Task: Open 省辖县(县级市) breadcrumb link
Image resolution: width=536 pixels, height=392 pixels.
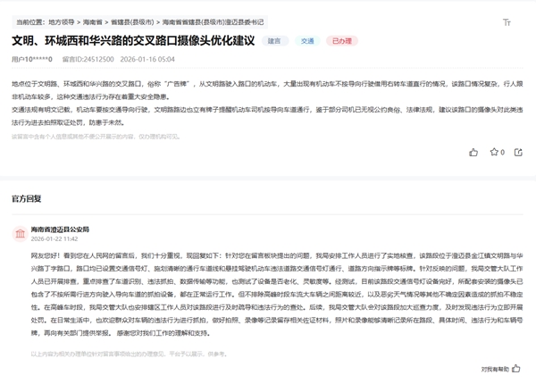Action: pyautogui.click(x=132, y=22)
